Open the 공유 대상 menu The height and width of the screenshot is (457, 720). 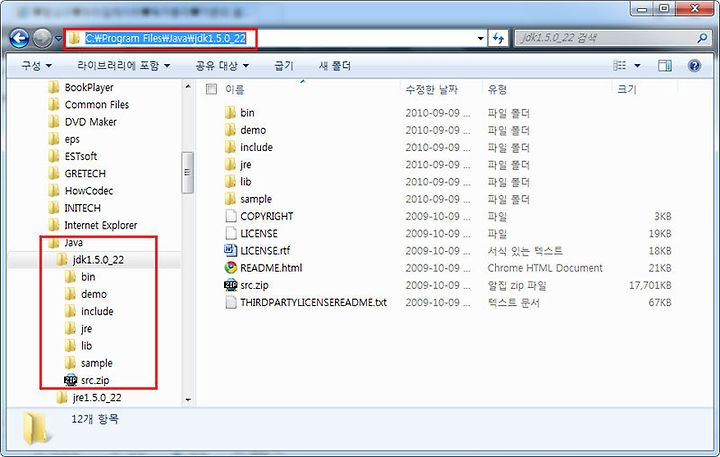[x=222, y=66]
